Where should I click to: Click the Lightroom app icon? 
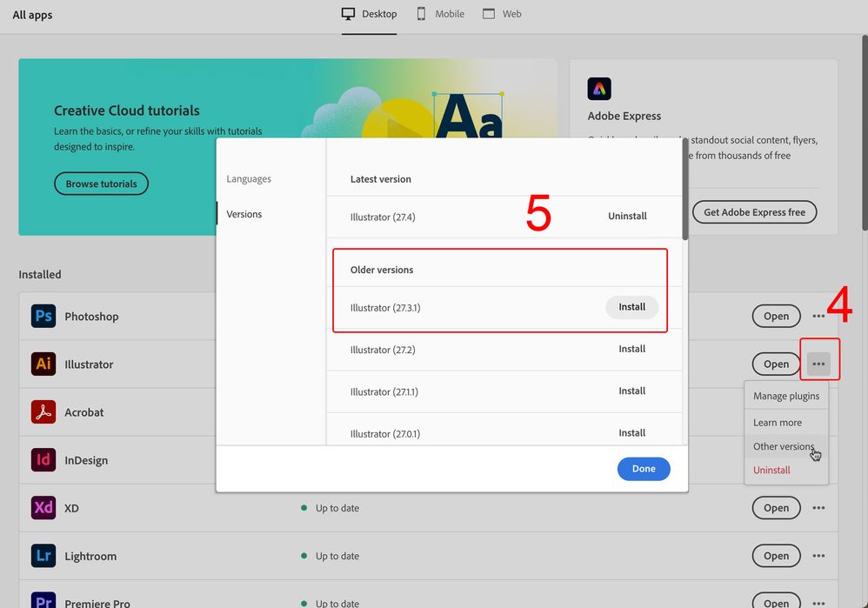click(x=43, y=556)
